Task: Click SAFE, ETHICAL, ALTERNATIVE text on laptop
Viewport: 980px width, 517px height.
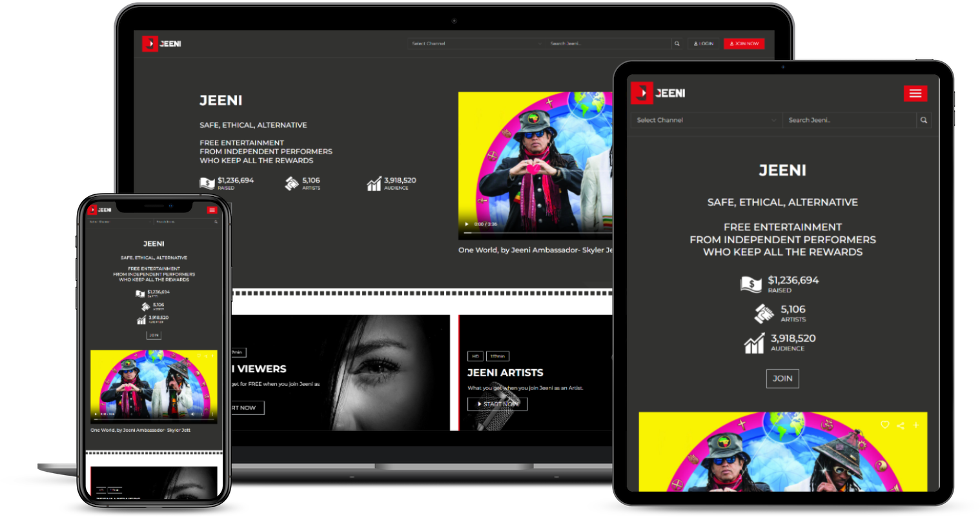Action: 253,125
